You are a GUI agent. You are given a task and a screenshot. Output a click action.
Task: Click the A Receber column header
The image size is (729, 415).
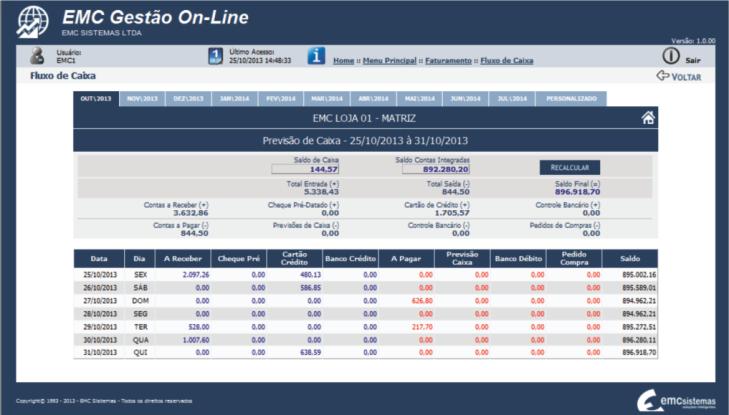[183, 258]
